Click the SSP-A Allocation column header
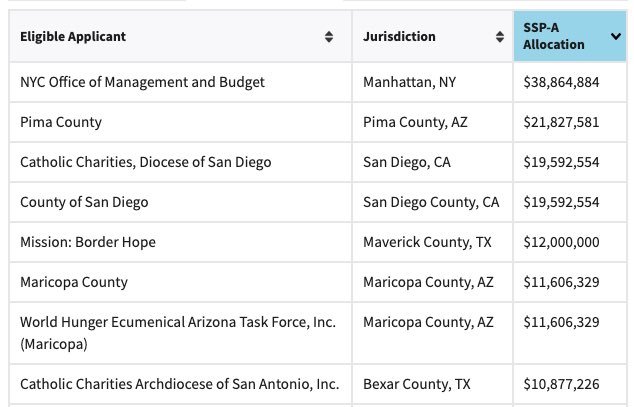The width and height of the screenshot is (634, 407). [570, 36]
